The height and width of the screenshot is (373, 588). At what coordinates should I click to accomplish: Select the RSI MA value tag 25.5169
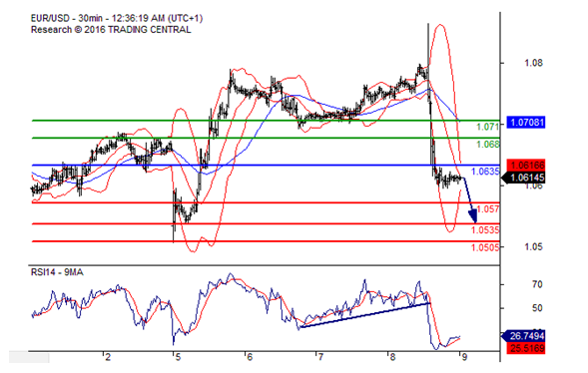(x=526, y=348)
